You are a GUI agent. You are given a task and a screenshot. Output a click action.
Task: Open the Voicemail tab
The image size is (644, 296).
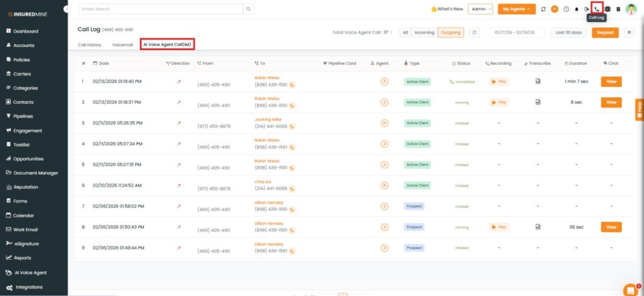122,45
